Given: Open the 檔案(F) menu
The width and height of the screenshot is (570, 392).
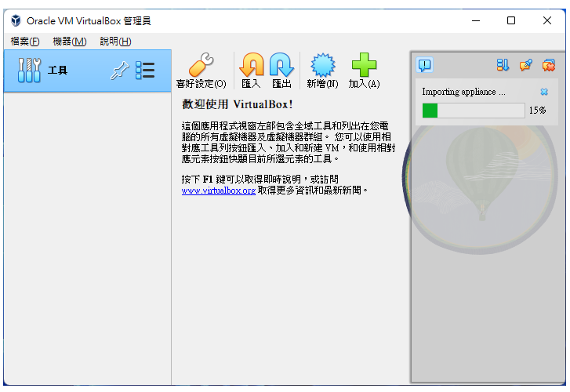Looking at the screenshot, I should (25, 42).
